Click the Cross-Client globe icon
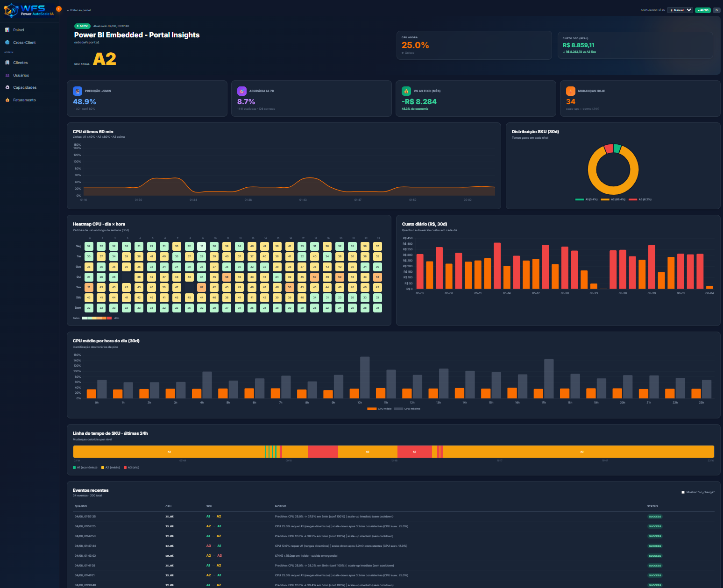The height and width of the screenshot is (588, 723). [x=7, y=43]
